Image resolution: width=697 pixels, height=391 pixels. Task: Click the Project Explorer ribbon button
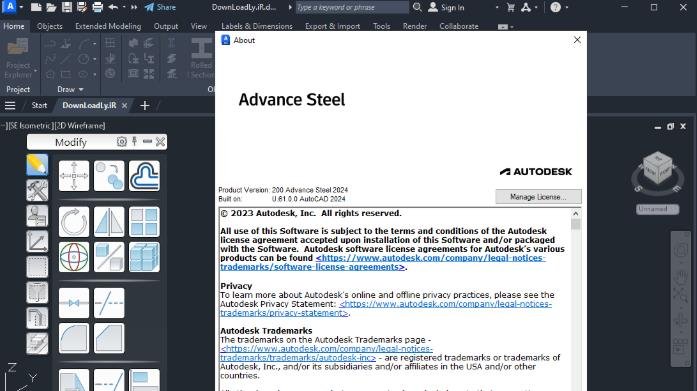point(18,58)
